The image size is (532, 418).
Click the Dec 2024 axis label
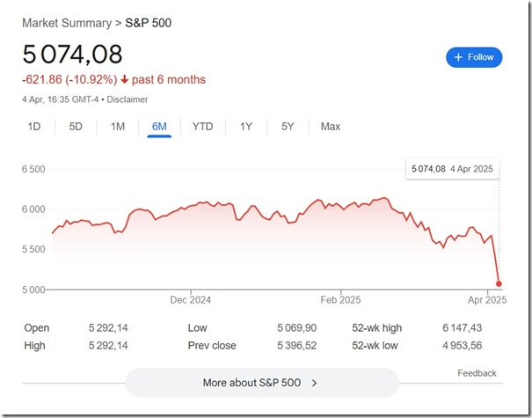pos(191,300)
